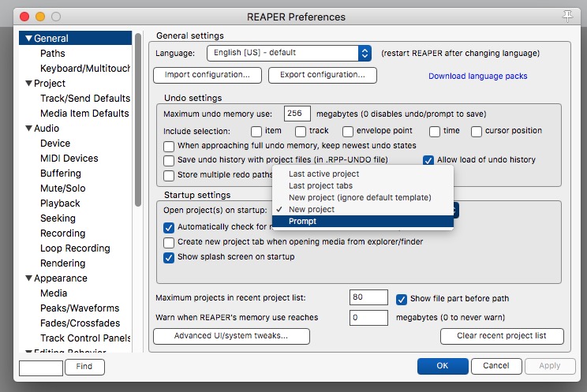Collapse the Project tree section
The width and height of the screenshot is (587, 392).
tap(28, 83)
